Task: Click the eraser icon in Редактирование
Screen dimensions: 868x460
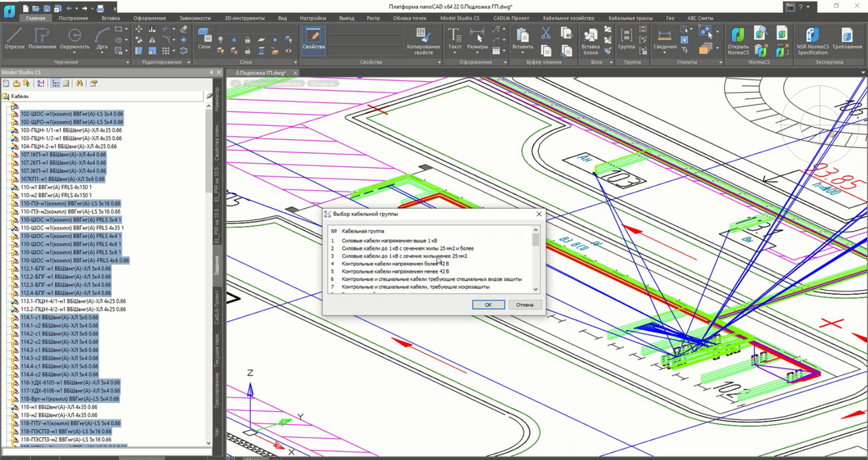Action: (184, 30)
